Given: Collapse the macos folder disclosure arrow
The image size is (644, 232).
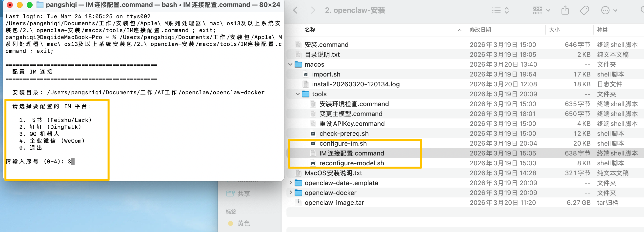Looking at the screenshot, I should pos(290,64).
